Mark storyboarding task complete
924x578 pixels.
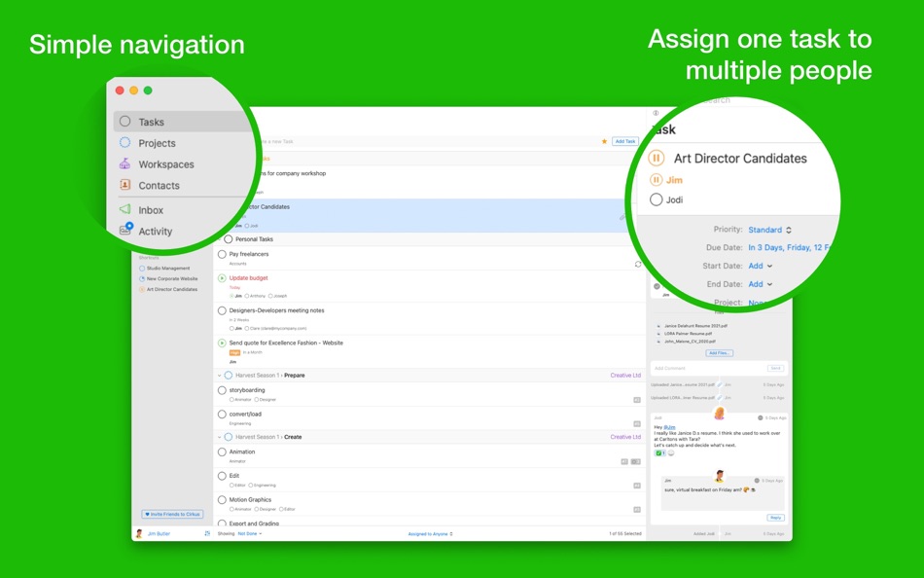tap(222, 390)
